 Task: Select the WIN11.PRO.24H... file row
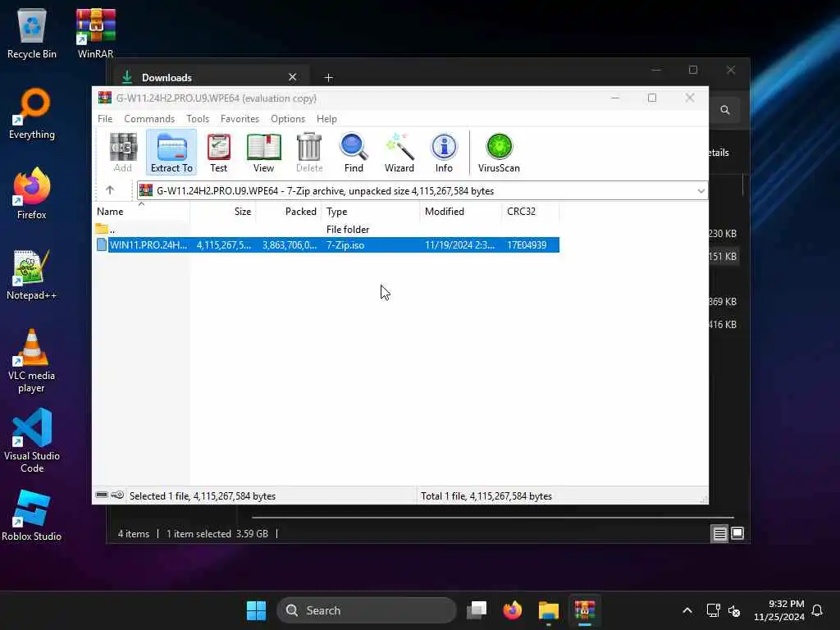(327, 244)
